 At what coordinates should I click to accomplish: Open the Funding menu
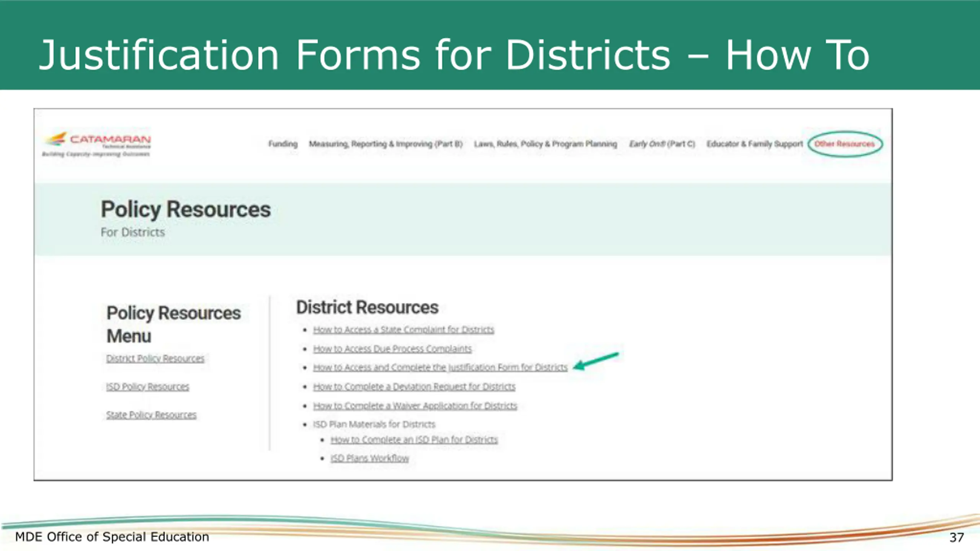[283, 144]
